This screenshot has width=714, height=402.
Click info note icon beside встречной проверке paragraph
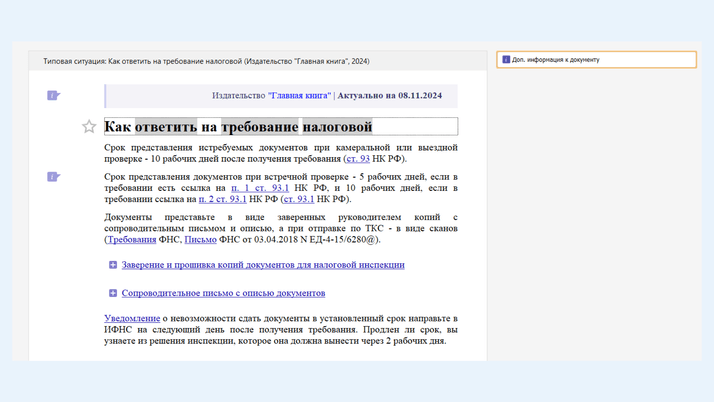53,177
